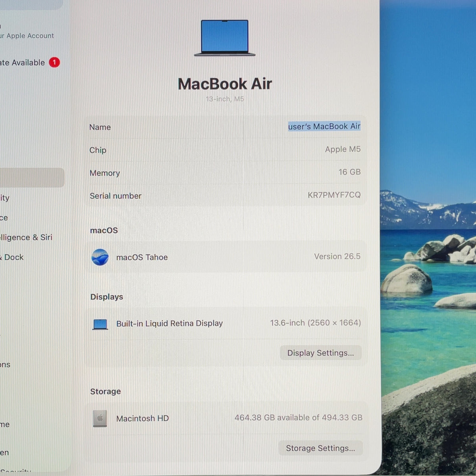Screen dimensions: 476x476
Task: Click the 13.6-inch (2560 × 1664) resolution text
Action: point(315,323)
